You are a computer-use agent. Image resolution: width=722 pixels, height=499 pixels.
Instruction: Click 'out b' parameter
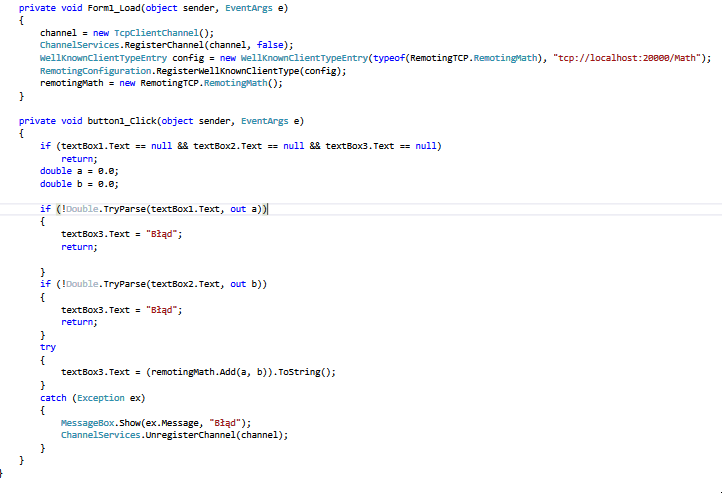(244, 284)
